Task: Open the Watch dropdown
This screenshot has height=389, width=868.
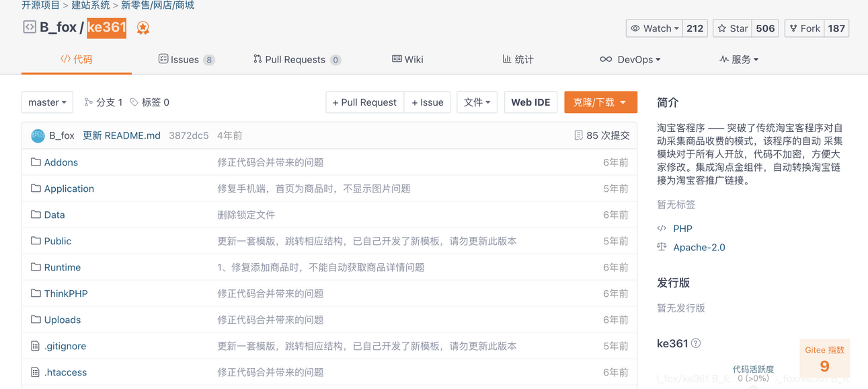Action: click(654, 28)
